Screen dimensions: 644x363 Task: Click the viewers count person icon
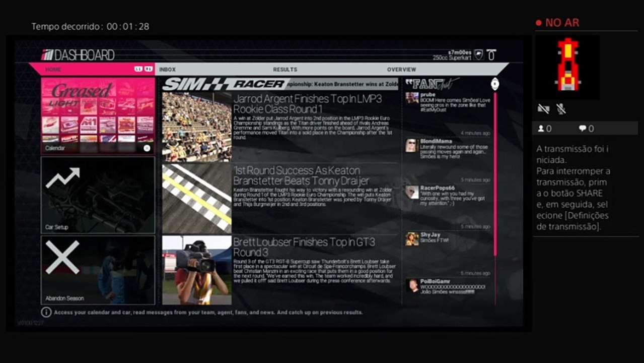click(541, 129)
